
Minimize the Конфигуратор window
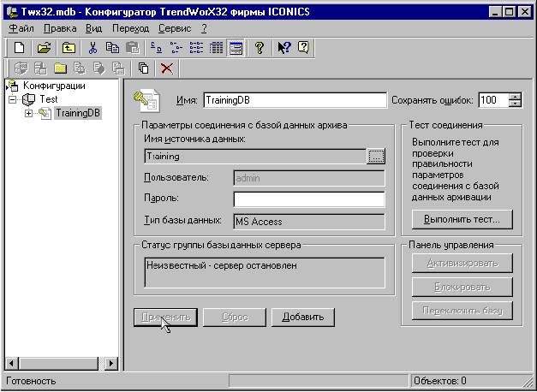[496, 13]
